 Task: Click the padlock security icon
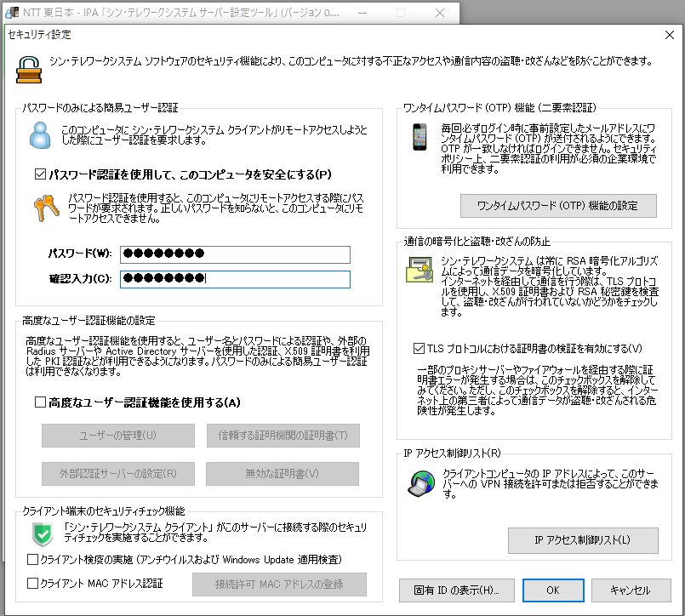tap(29, 70)
